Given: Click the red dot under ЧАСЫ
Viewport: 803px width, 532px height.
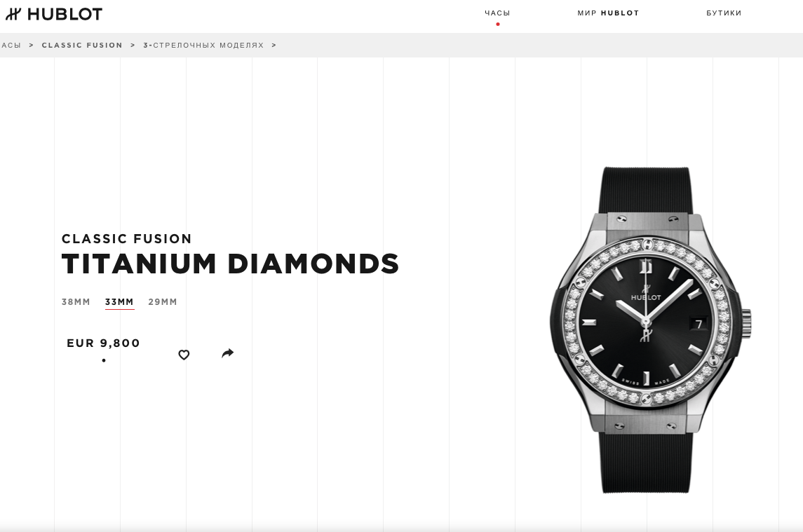Looking at the screenshot, I should pos(498,24).
